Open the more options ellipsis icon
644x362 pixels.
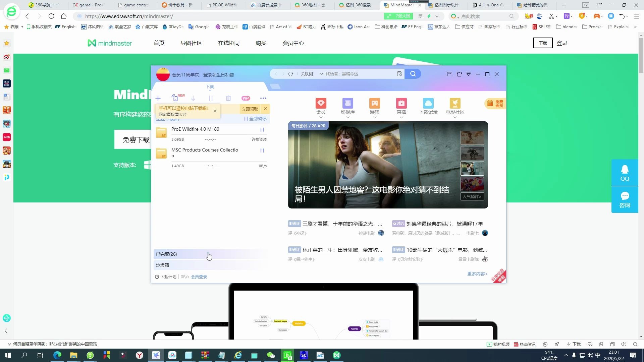pyautogui.click(x=263, y=98)
